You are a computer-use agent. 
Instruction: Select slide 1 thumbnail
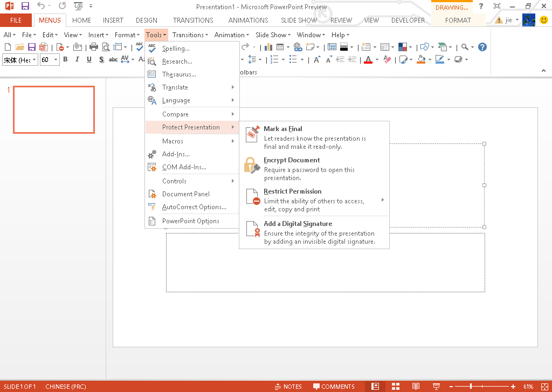[54, 109]
